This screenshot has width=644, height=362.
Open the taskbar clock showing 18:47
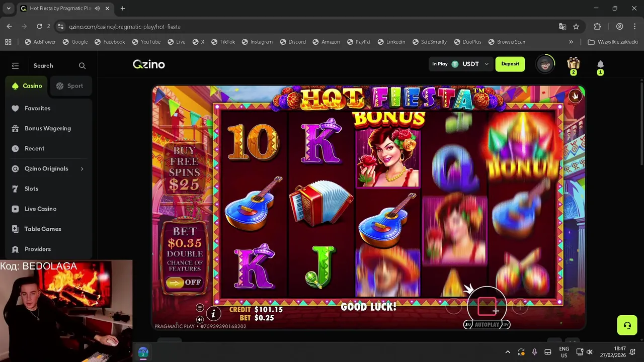click(x=613, y=352)
